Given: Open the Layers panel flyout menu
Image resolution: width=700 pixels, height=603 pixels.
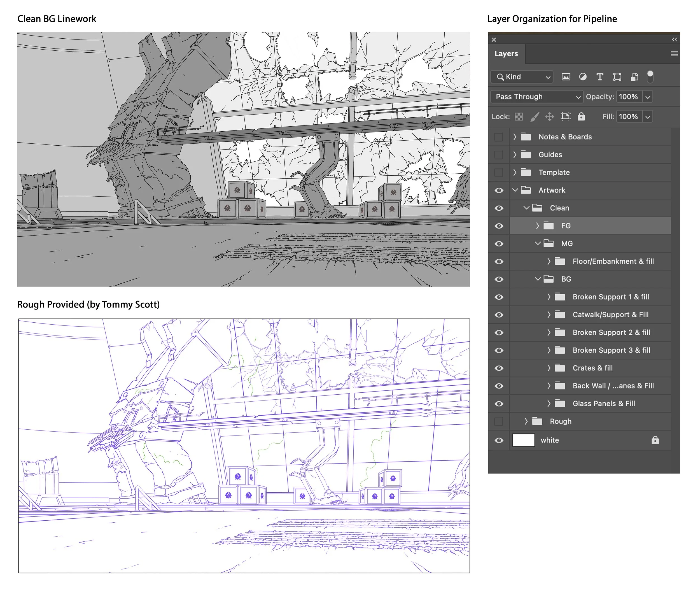Looking at the screenshot, I should coord(674,54).
